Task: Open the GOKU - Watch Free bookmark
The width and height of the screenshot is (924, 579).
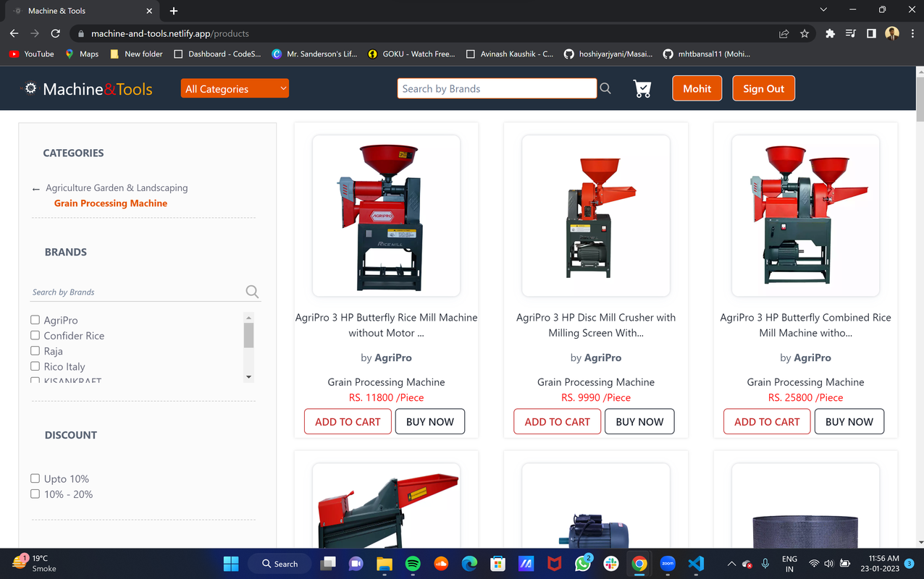Action: point(411,54)
